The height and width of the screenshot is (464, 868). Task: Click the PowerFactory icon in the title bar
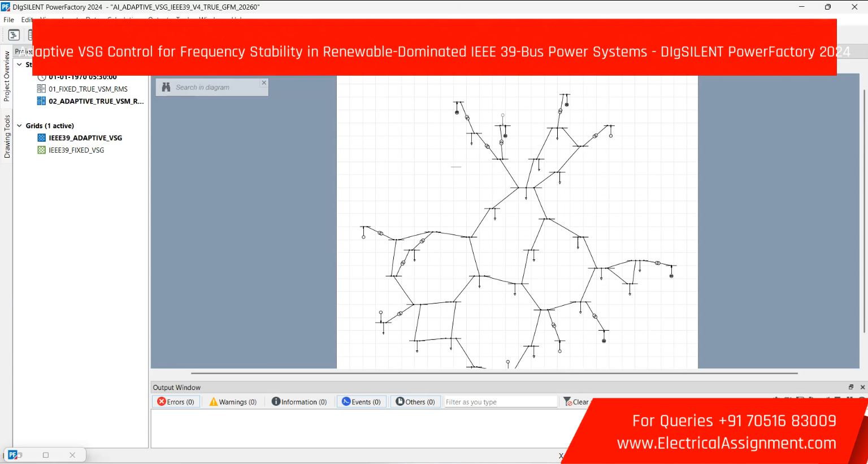6,7
